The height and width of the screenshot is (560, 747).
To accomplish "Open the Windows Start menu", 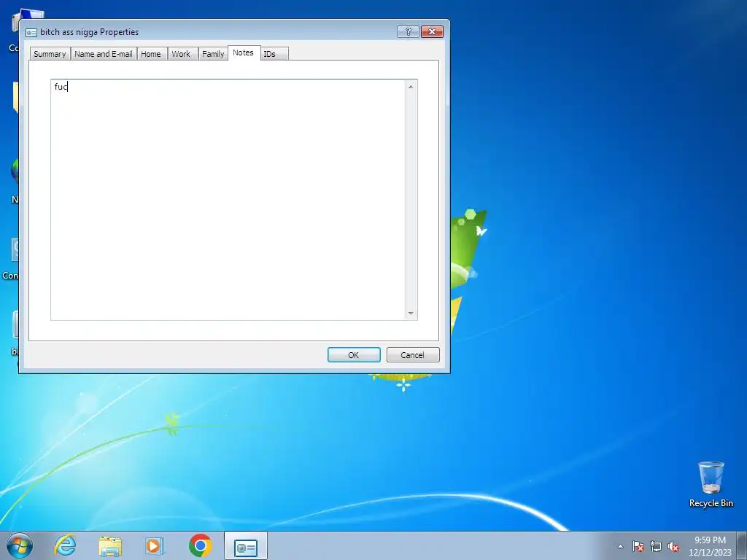I will coord(20,545).
